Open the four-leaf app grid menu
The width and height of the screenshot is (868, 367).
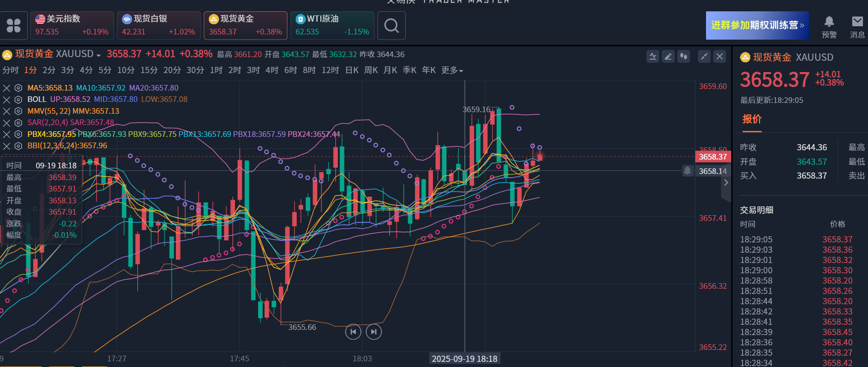14,25
